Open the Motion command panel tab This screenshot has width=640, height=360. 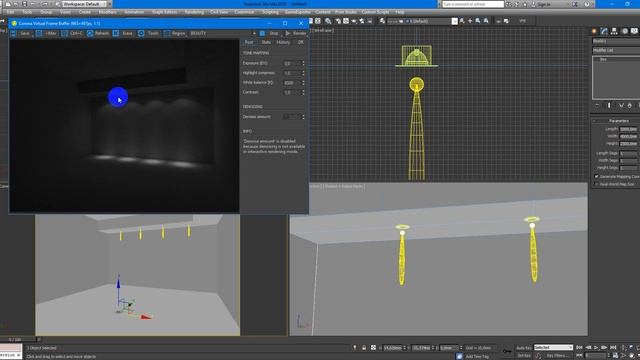[x=624, y=31]
